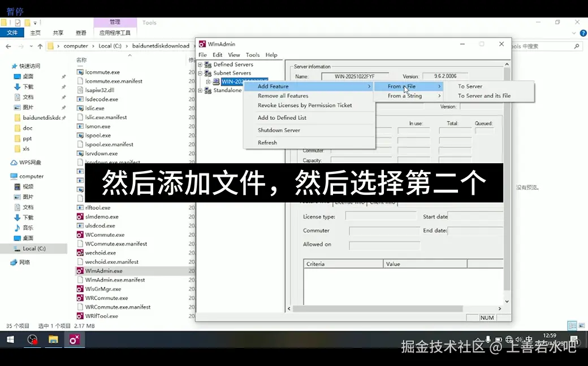Screen dimensions: 588x366
Task: Select From a File menu item
Action: click(x=408, y=86)
